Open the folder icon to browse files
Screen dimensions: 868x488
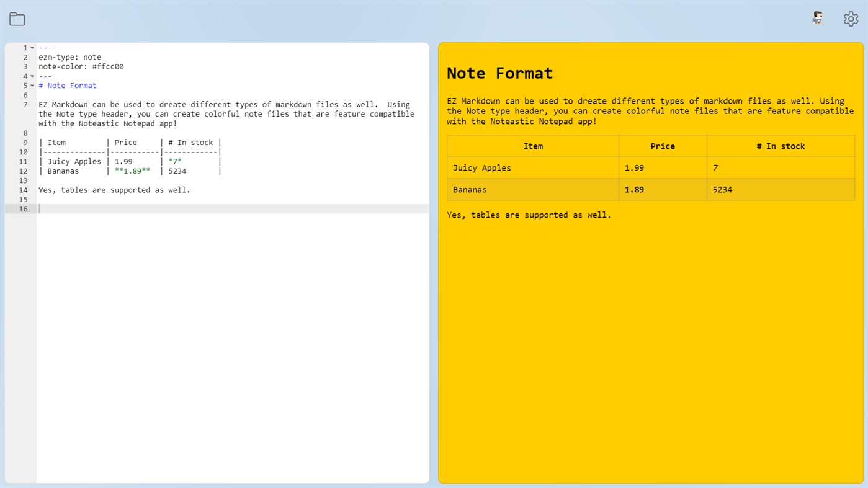pos(17,19)
